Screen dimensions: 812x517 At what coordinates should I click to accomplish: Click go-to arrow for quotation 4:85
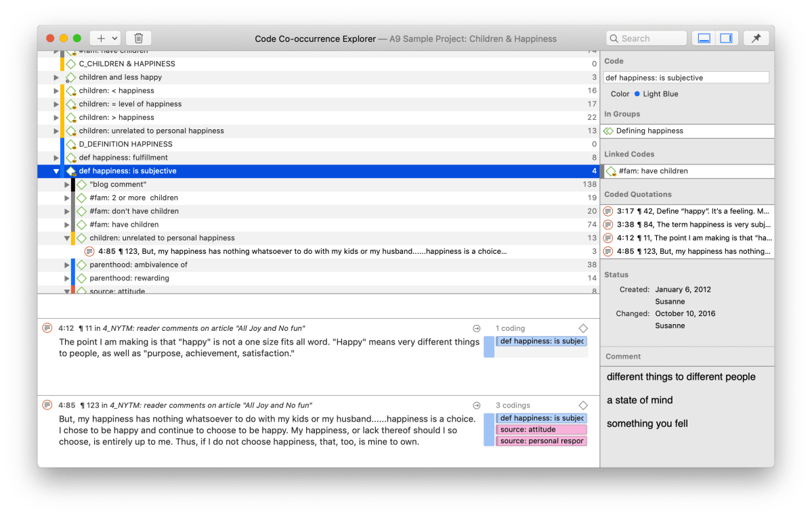(476, 405)
